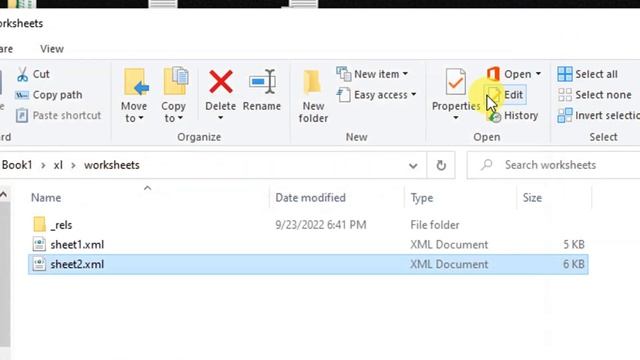This screenshot has height=360, width=640.
Task: Click the Copy to icon
Action: (x=176, y=81)
